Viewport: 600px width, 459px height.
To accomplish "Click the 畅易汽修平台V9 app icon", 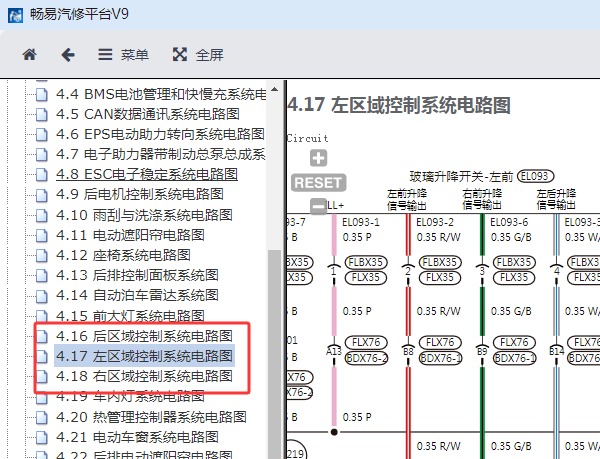I will (x=15, y=15).
